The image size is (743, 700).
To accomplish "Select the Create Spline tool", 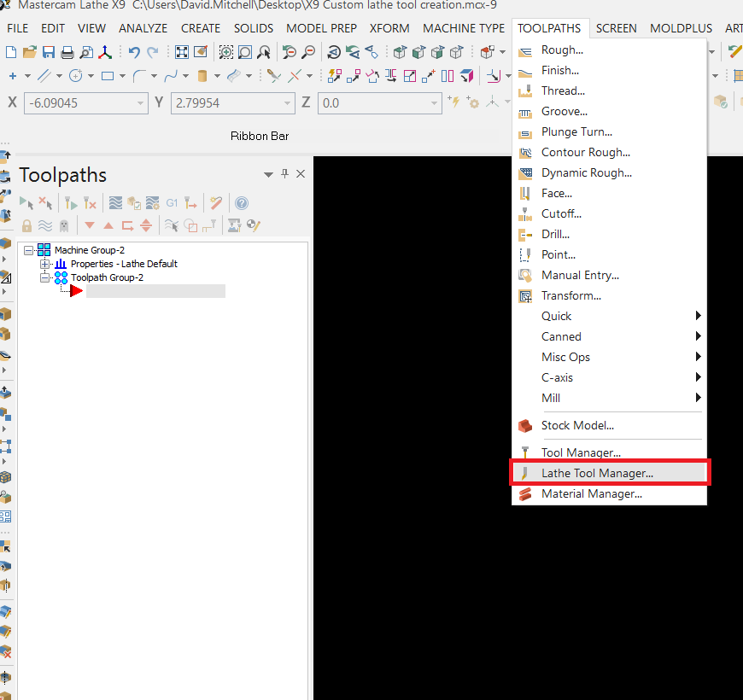I will coord(171,76).
